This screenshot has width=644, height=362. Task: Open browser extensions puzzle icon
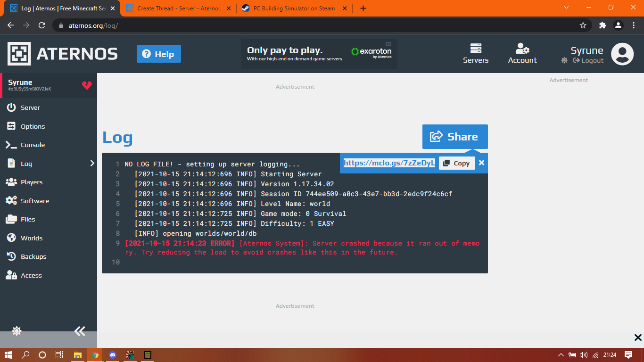click(603, 25)
